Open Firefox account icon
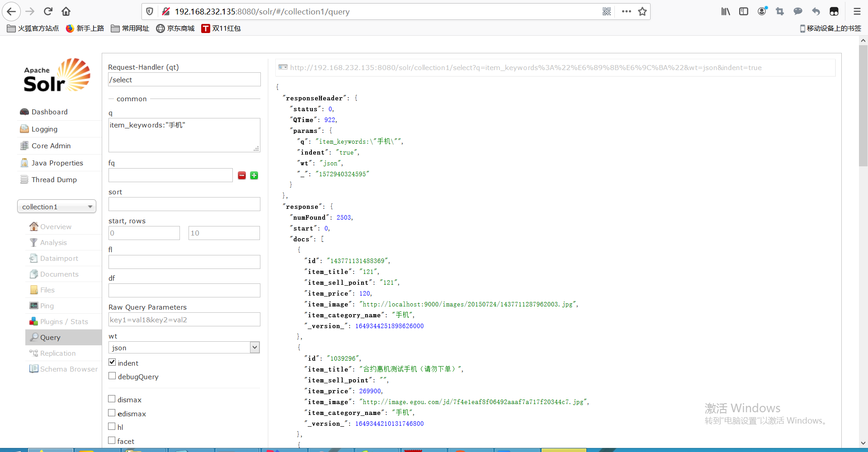This screenshot has height=452, width=868. pyautogui.click(x=762, y=11)
